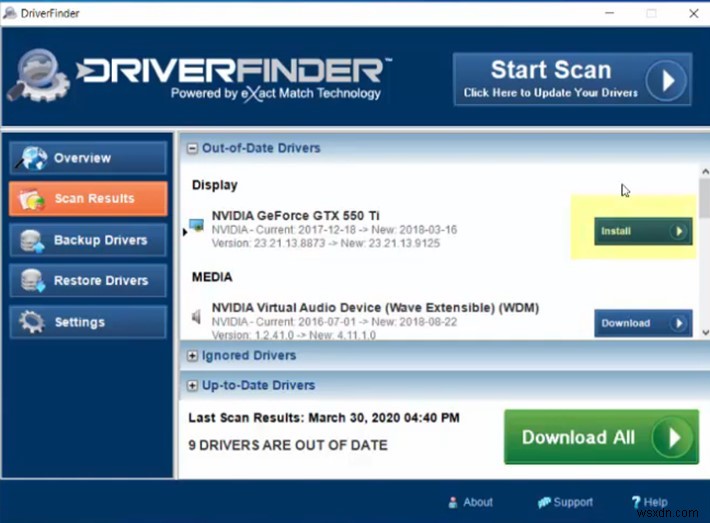
Task: Open Restore Drivers page
Action: 88,281
